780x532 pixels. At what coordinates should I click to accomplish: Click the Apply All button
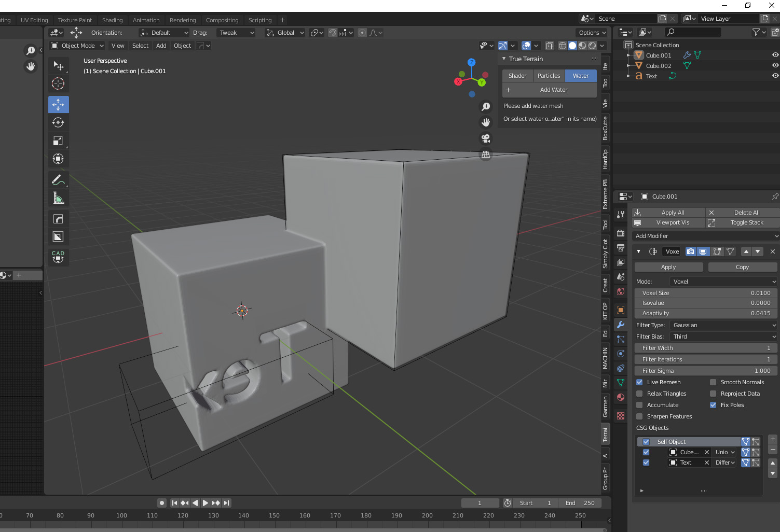pos(669,213)
